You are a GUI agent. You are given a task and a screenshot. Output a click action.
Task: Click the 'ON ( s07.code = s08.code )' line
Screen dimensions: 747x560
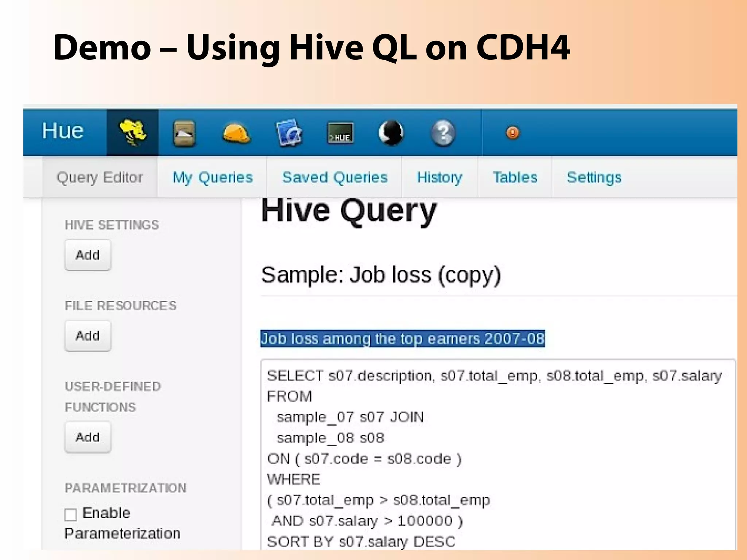pos(365,459)
